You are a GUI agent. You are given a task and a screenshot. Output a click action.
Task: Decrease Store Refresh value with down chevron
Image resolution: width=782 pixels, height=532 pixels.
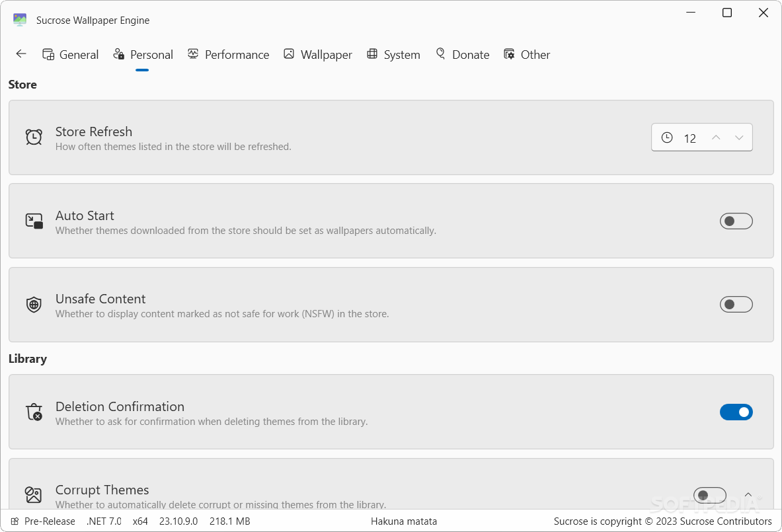[739, 137]
